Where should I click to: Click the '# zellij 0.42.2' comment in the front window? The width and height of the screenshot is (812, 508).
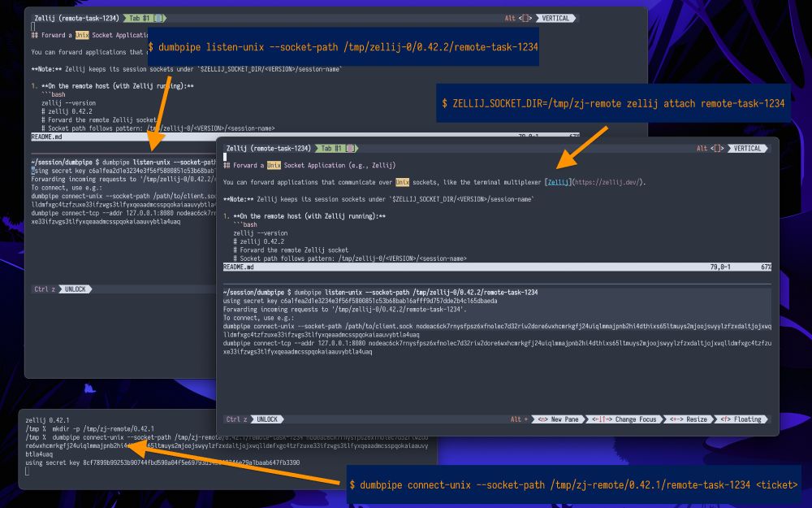click(x=258, y=241)
